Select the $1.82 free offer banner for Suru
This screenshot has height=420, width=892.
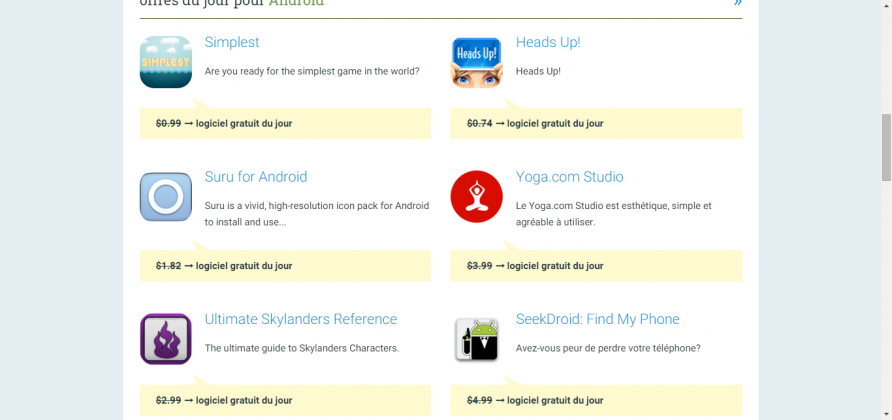coord(285,266)
